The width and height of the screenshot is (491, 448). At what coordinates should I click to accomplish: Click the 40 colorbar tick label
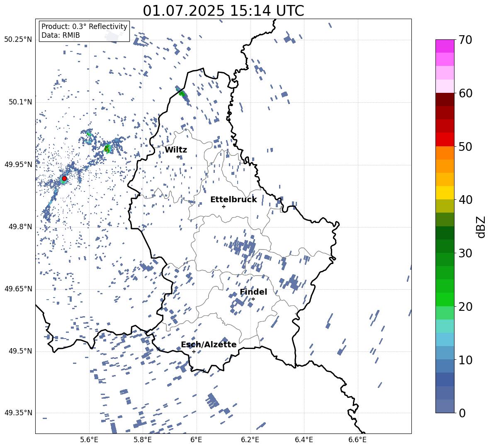click(465, 200)
